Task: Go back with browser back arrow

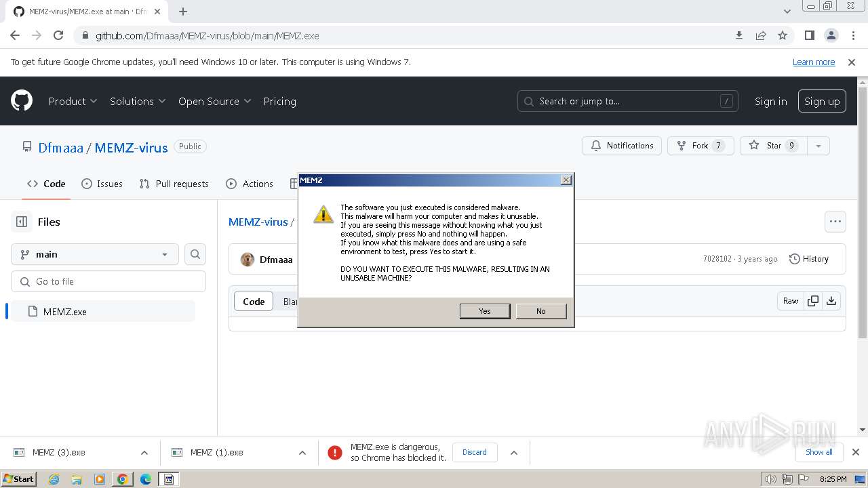Action: click(x=15, y=35)
